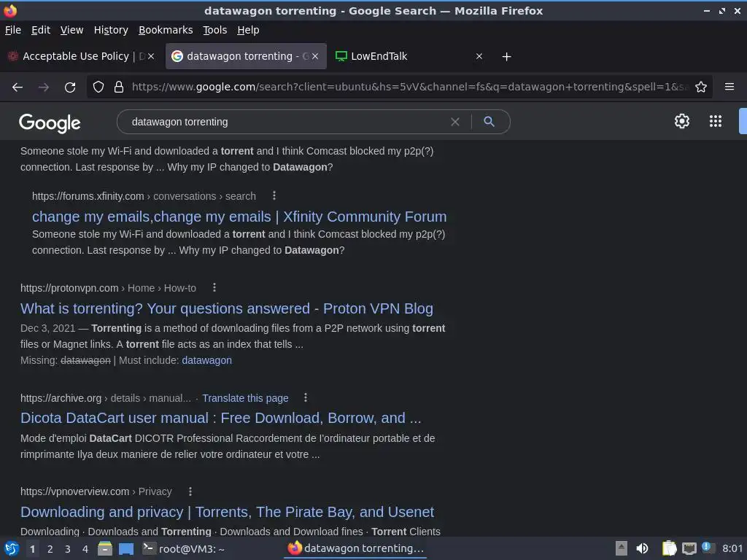
Task: Open options for the vpnoverview.com result
Action: coord(190,491)
